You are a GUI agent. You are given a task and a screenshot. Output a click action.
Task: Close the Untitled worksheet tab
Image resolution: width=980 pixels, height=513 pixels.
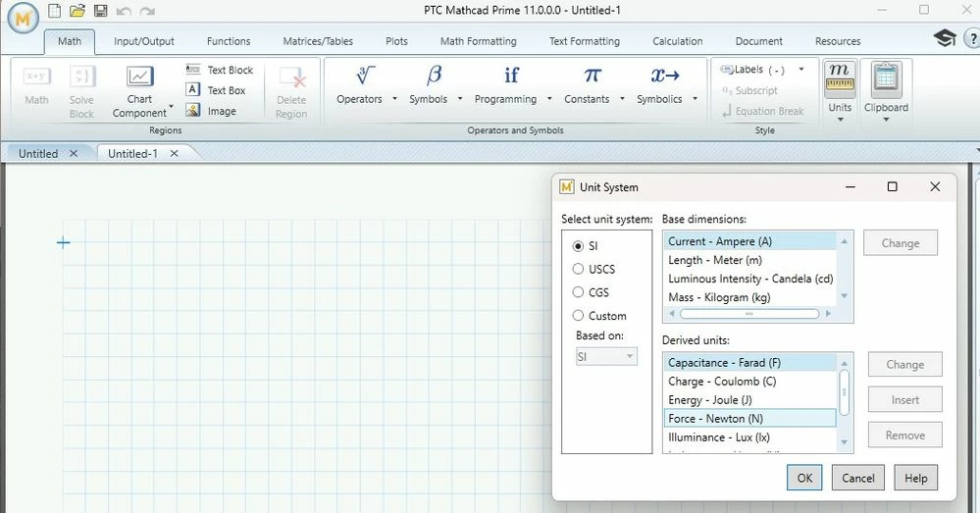tap(74, 153)
